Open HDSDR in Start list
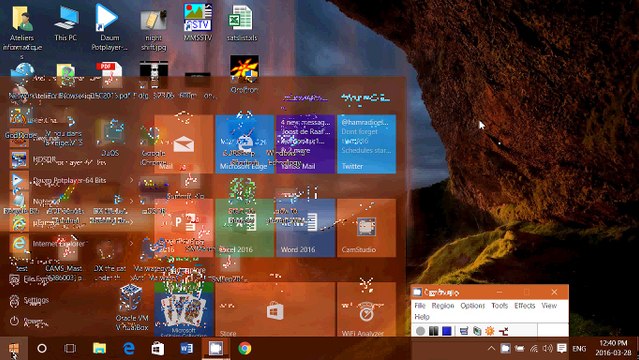The image size is (639, 360). [x=68, y=159]
